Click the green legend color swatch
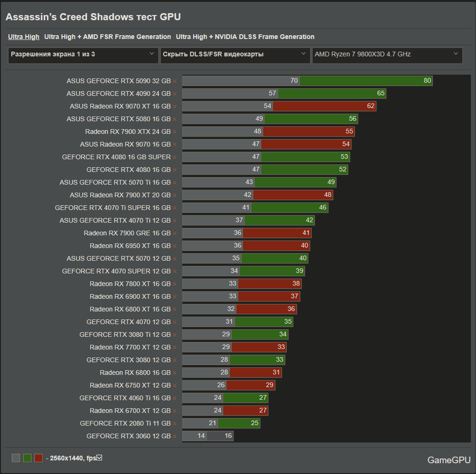This screenshot has height=474, width=476. click(27, 458)
